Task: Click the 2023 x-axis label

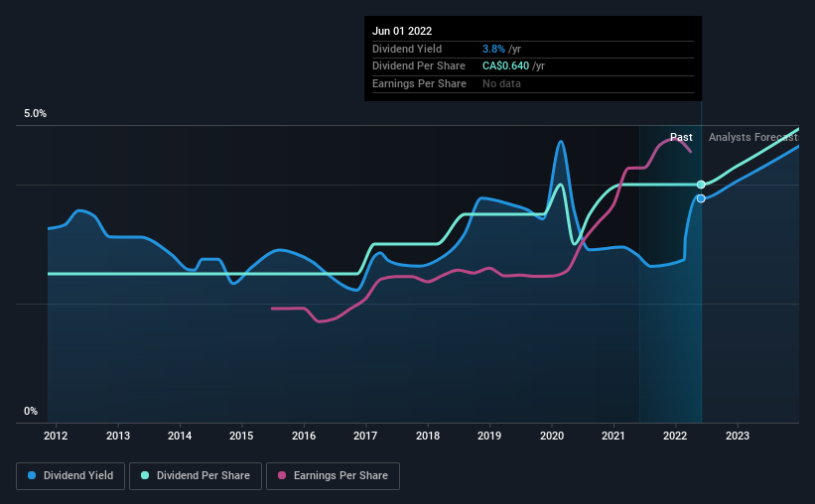Action: (738, 436)
